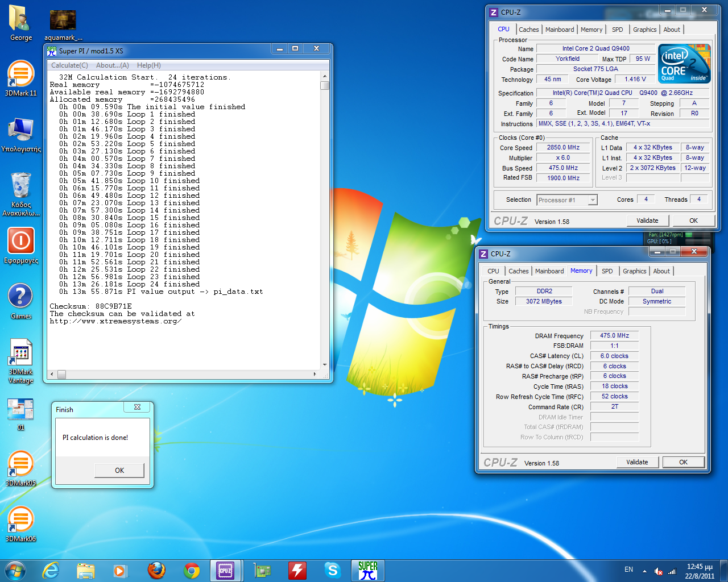Switch to CPU tab in lower CPU-Z window

coord(494,271)
